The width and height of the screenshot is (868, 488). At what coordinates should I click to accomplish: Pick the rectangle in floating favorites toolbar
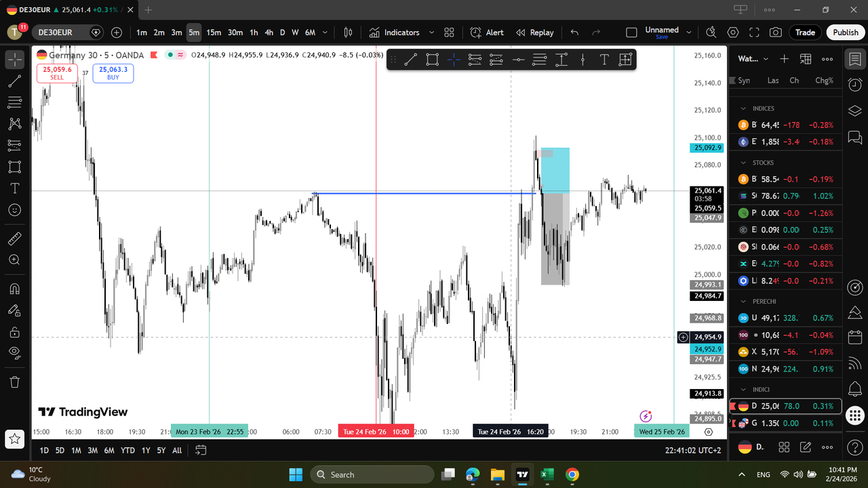point(432,60)
